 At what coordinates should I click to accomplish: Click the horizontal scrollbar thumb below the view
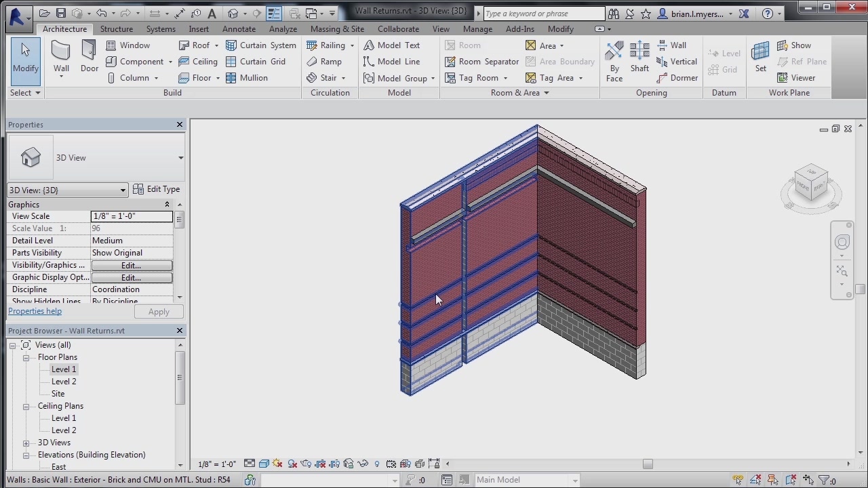click(x=648, y=464)
